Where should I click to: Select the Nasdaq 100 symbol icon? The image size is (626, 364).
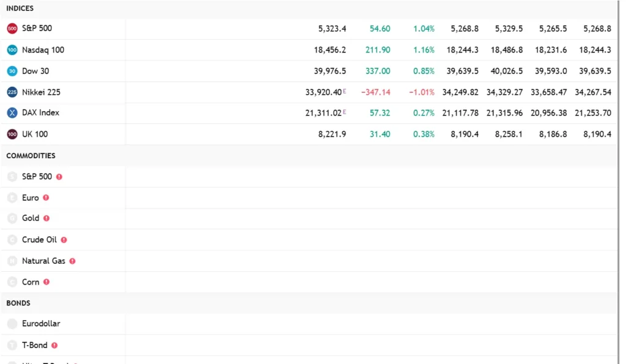pyautogui.click(x=11, y=49)
